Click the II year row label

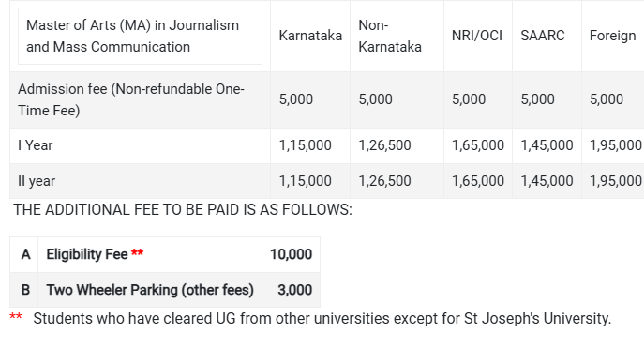[x=37, y=181]
